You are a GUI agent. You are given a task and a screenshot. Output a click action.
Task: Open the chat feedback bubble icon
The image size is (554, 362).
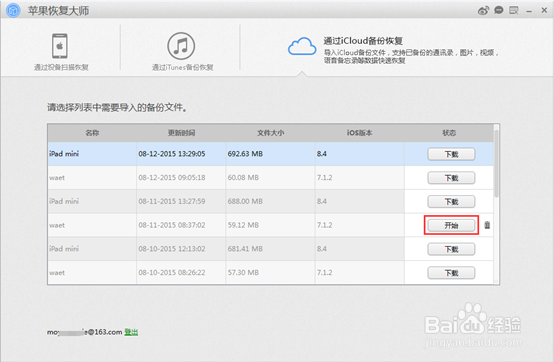[x=499, y=10]
